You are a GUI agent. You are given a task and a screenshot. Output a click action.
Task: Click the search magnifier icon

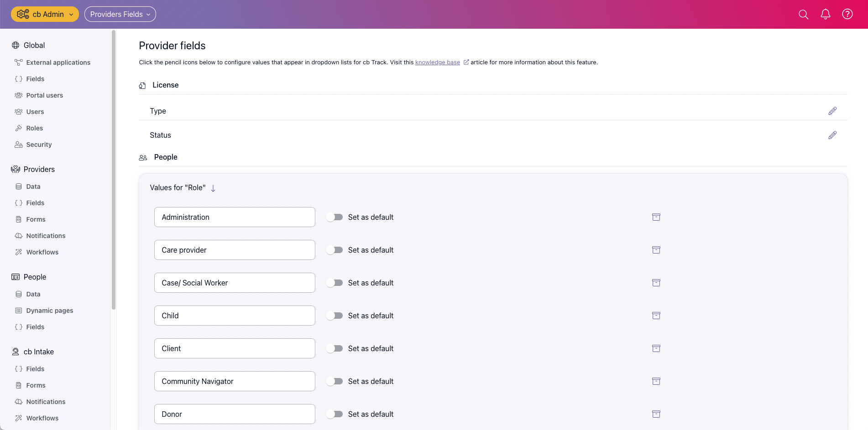click(803, 14)
